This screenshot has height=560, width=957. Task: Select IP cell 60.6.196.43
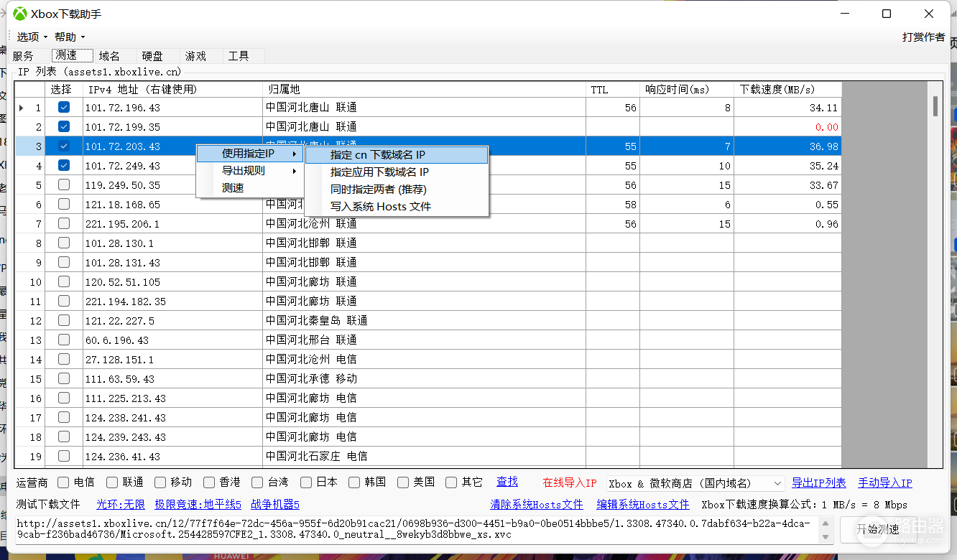point(172,340)
